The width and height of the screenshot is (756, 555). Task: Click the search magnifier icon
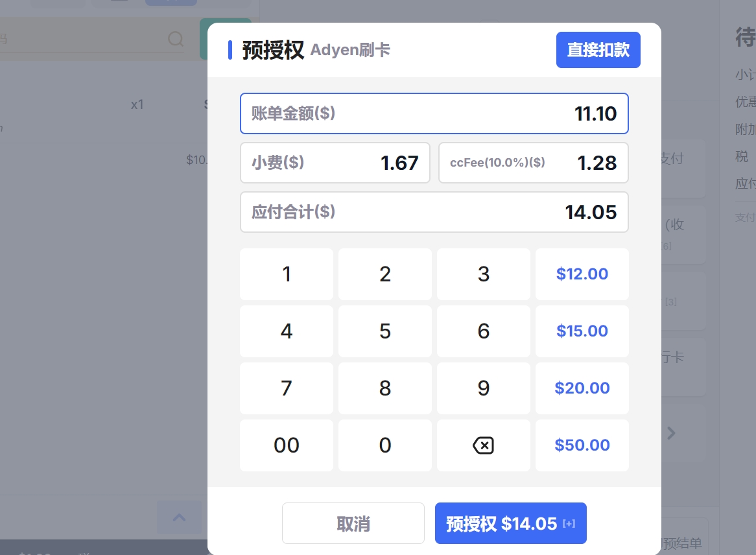coord(176,39)
